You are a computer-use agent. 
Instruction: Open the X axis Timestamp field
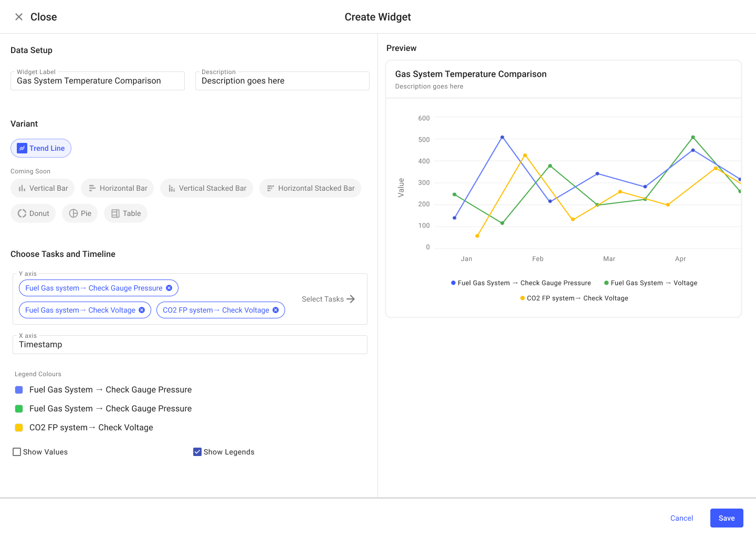(190, 345)
